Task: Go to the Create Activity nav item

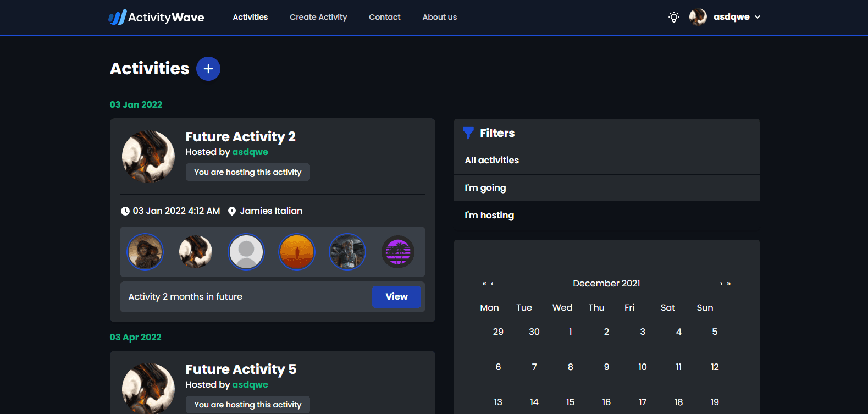Action: click(x=318, y=17)
